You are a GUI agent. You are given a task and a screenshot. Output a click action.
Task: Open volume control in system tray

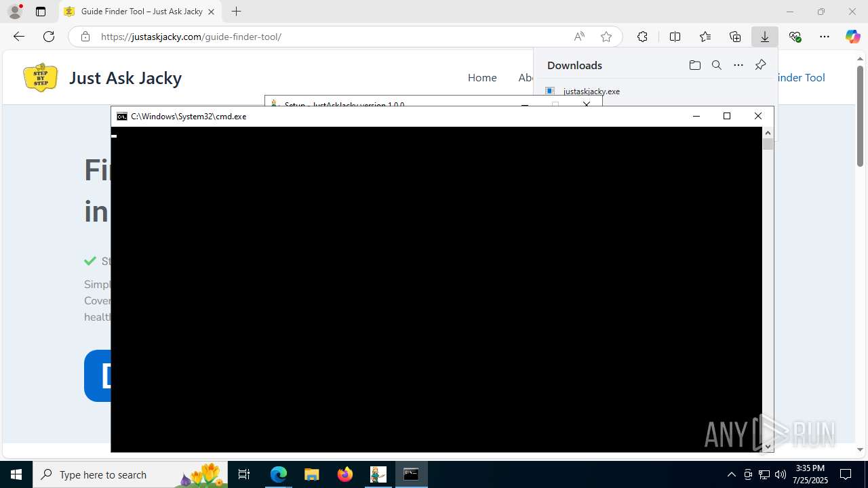pos(780,474)
